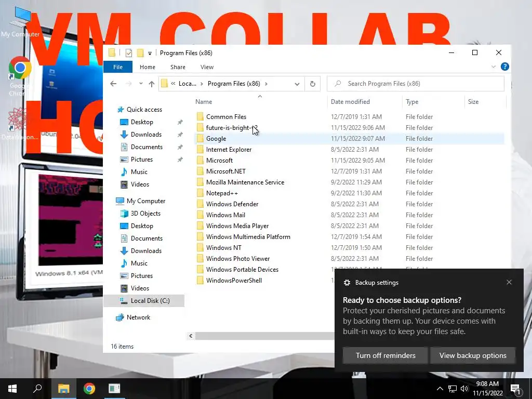Viewport: 532px width, 399px height.
Task: Dismiss the Backup settings notification
Action: tap(509, 282)
